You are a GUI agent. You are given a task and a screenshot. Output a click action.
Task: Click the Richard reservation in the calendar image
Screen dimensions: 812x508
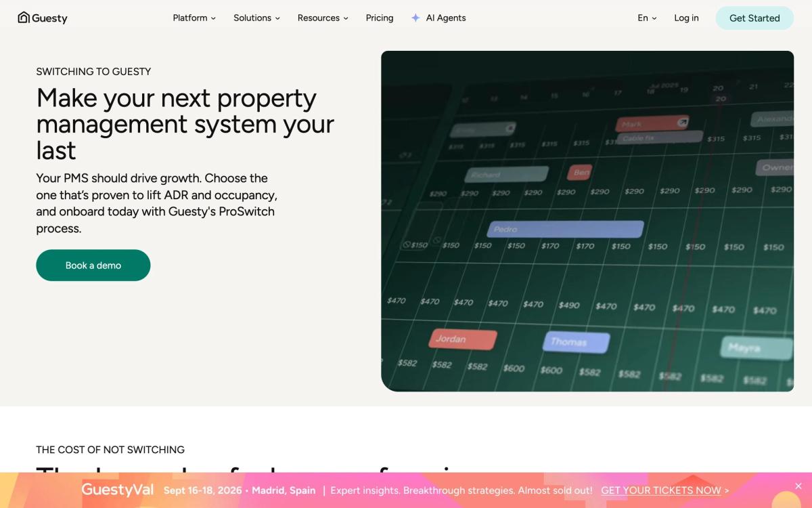pyautogui.click(x=506, y=175)
